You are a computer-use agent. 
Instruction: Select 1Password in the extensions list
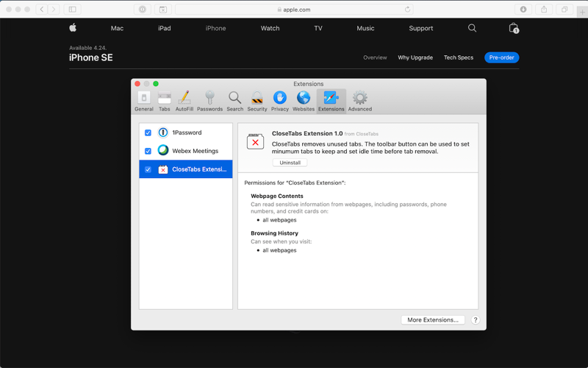[x=186, y=132]
